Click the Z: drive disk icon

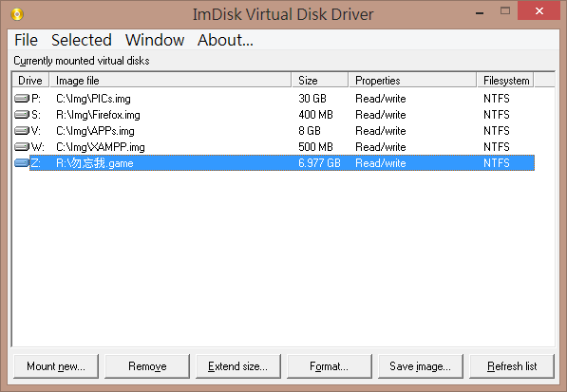tap(22, 163)
